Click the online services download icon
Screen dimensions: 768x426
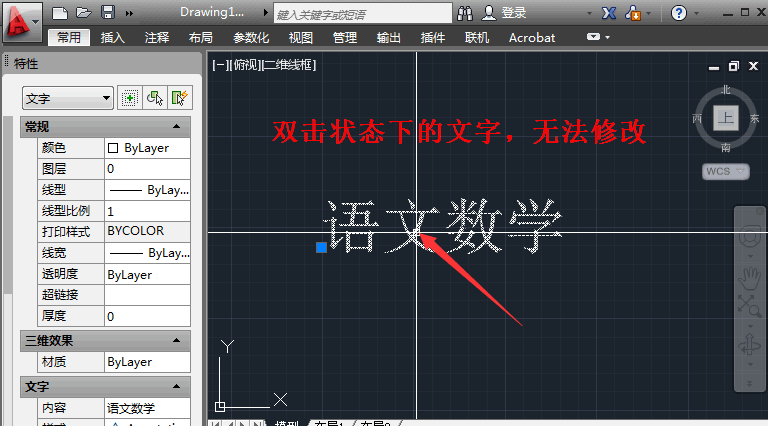click(x=633, y=13)
